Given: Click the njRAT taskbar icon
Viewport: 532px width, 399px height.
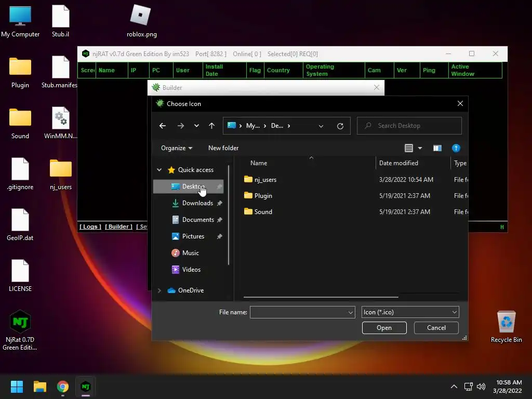Looking at the screenshot, I should coord(86,387).
